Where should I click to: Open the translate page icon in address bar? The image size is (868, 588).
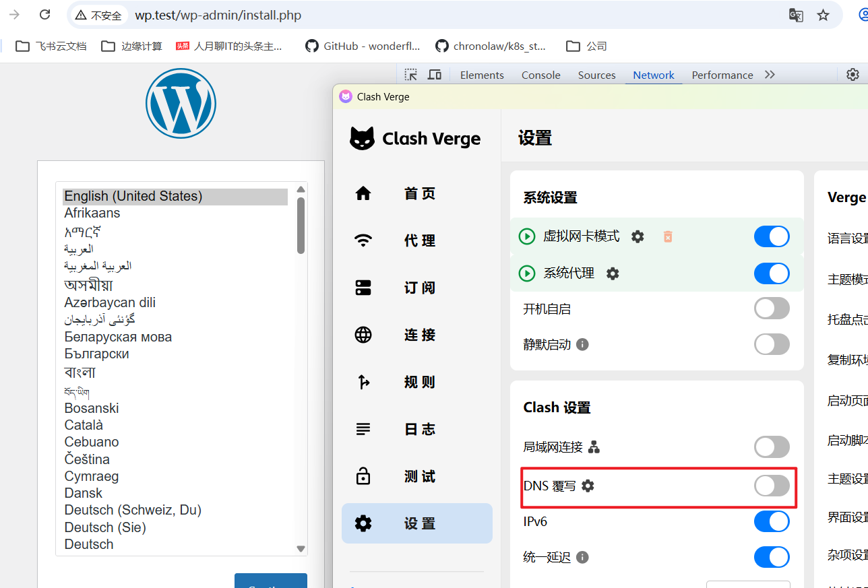click(x=796, y=15)
